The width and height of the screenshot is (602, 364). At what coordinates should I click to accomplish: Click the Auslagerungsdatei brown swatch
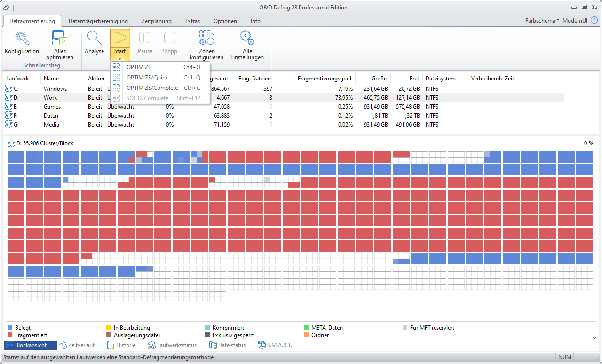(109, 335)
